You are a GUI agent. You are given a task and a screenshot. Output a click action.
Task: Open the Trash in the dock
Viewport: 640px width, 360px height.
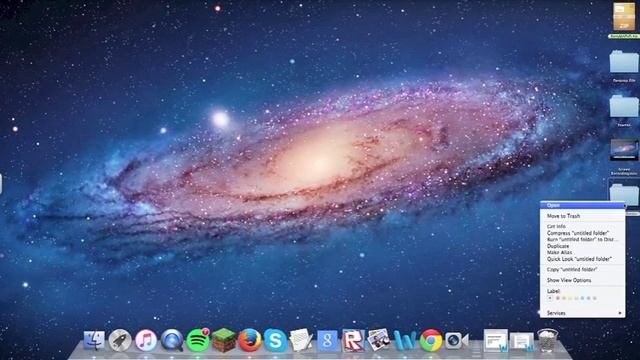547,340
